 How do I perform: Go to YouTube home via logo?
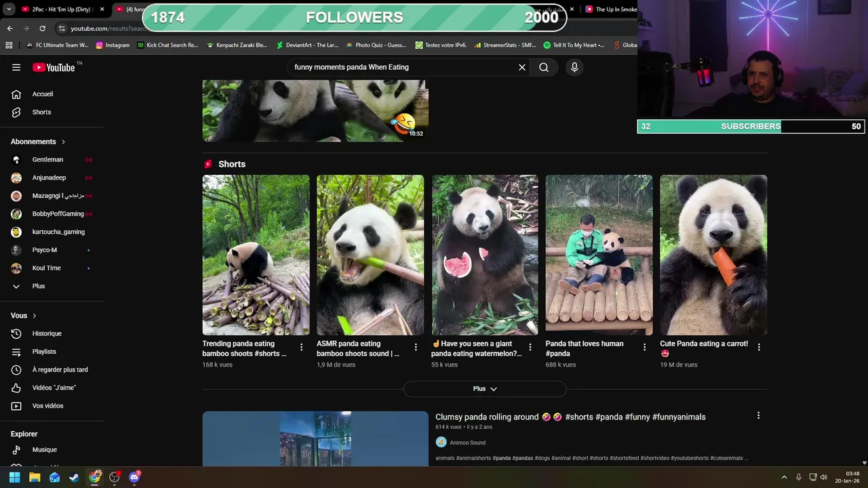54,67
